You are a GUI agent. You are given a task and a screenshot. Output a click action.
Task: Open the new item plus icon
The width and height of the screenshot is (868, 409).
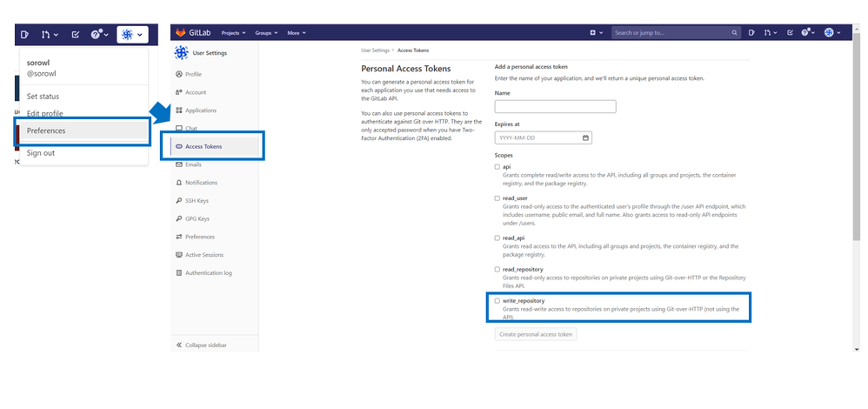tap(593, 33)
